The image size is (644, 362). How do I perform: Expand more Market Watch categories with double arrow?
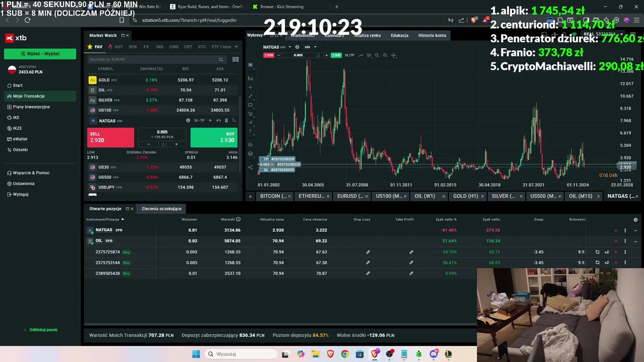click(236, 47)
